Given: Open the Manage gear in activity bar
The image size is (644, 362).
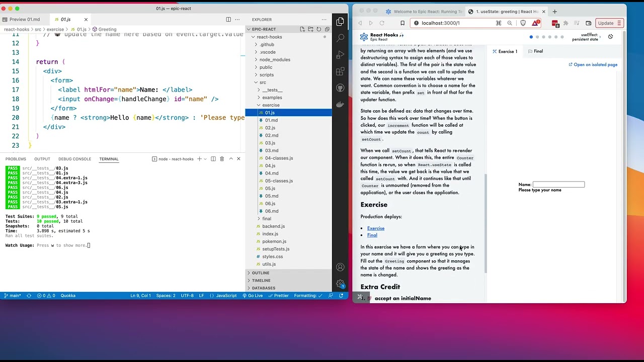Looking at the screenshot, I should tap(340, 284).
